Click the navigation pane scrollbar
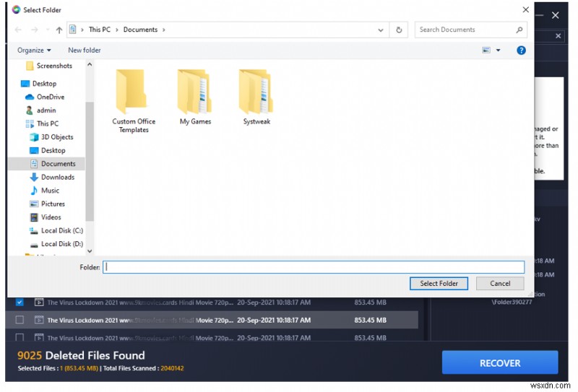This screenshot has width=578, height=392. 90,162
